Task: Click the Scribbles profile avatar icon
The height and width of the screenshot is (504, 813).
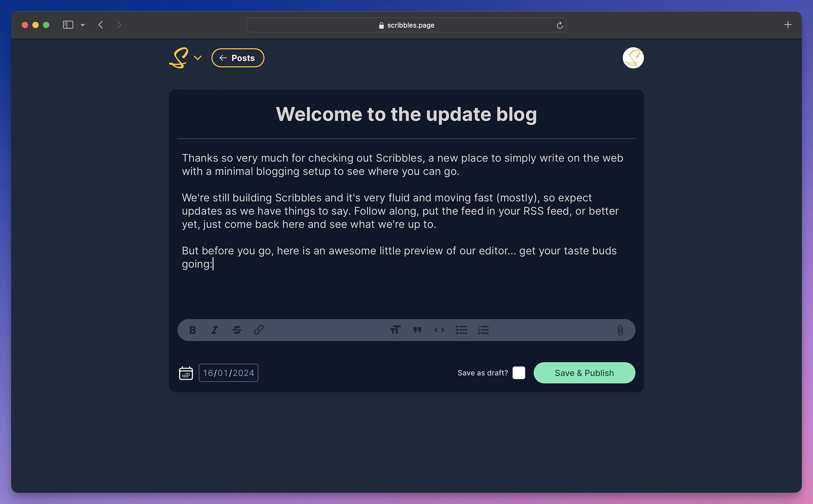Action: click(633, 58)
